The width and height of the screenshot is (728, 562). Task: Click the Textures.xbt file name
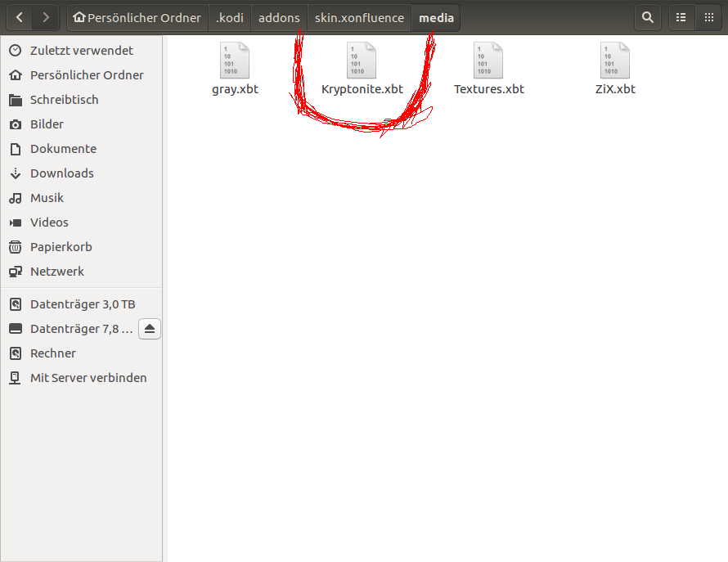489,89
